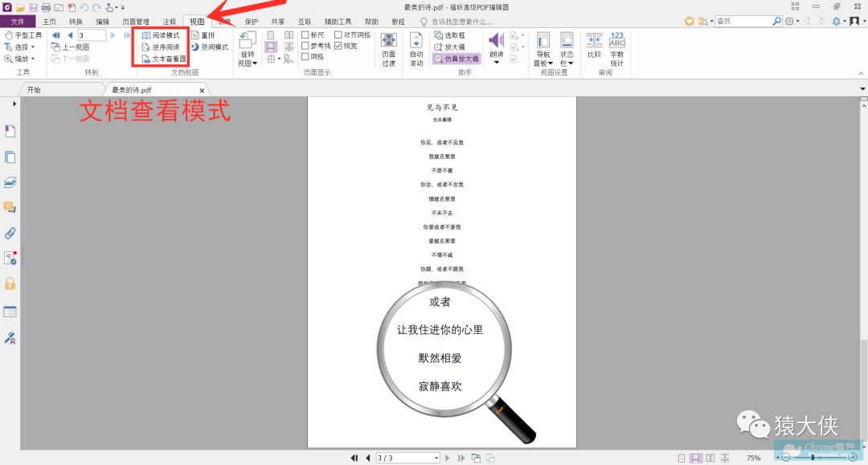Select continuous facing layout icon in ribbon
This screenshot has height=465, width=868.
289,47
